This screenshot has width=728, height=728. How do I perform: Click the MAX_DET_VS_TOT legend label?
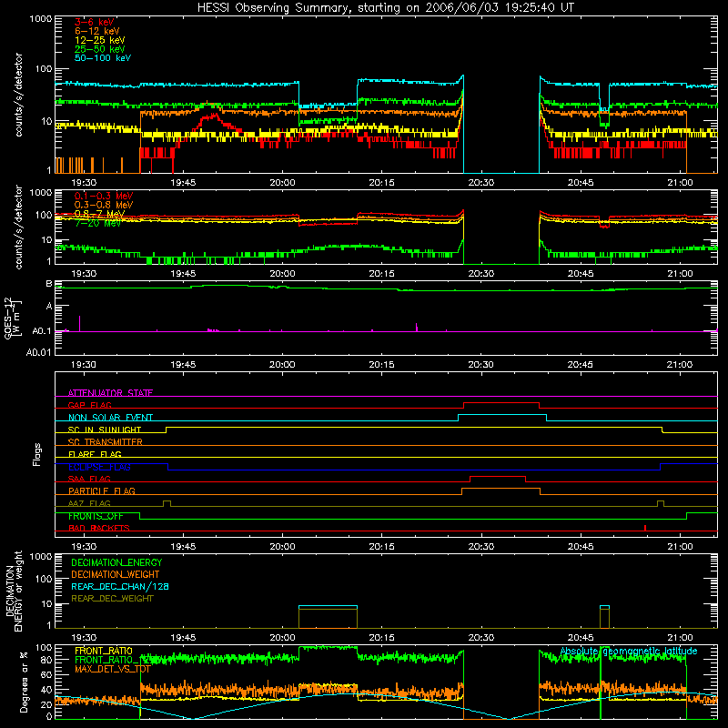(112, 669)
